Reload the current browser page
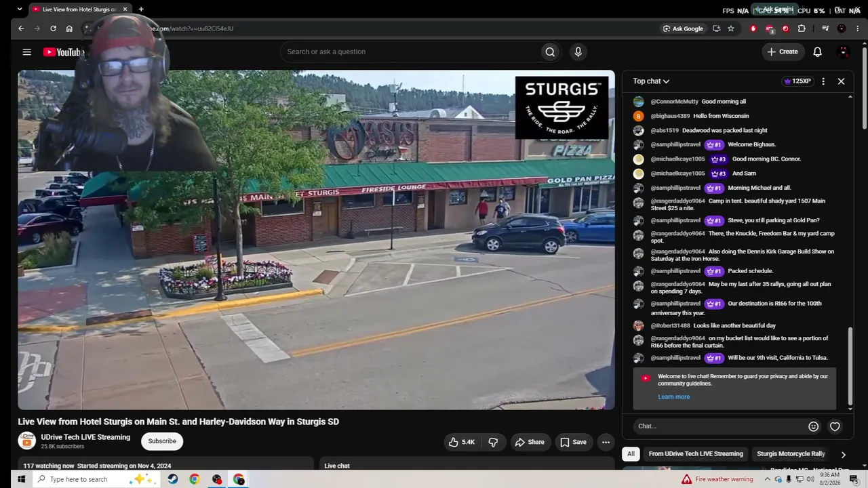The width and height of the screenshot is (868, 488). point(53,28)
